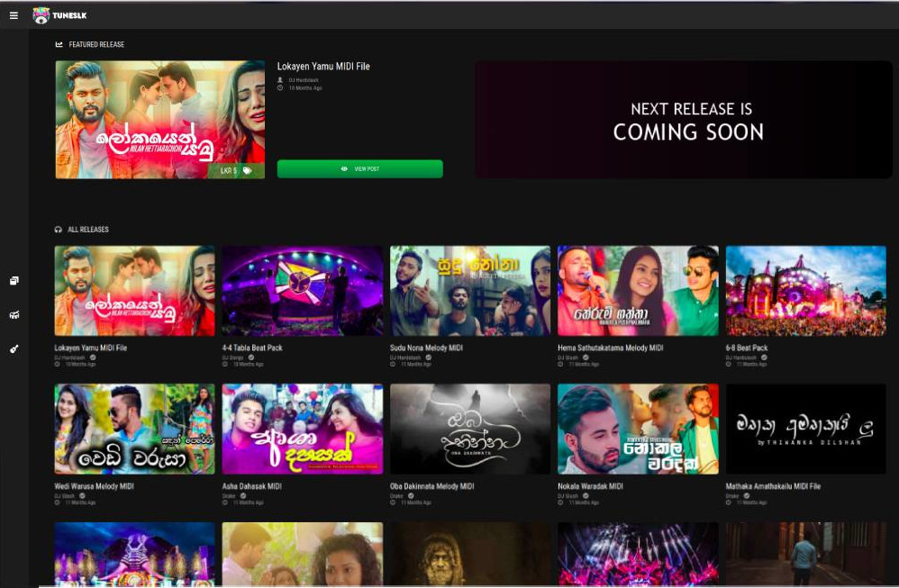Click the verified badge under Mathaka Amathakailu MIDI File
The width and height of the screenshot is (899, 588).
point(747,496)
